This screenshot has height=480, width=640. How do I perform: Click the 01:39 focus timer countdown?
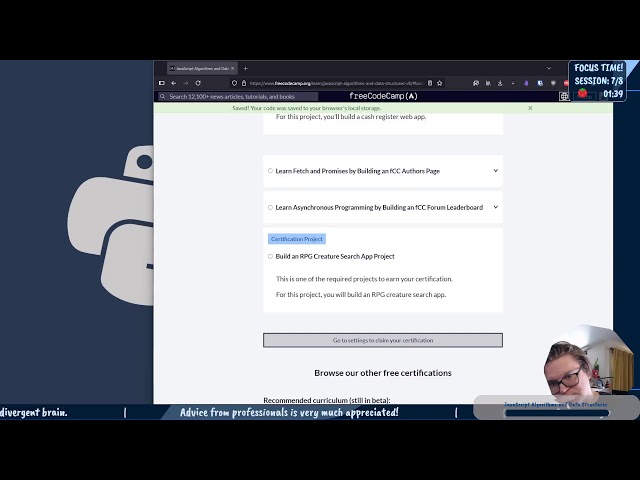[x=613, y=94]
